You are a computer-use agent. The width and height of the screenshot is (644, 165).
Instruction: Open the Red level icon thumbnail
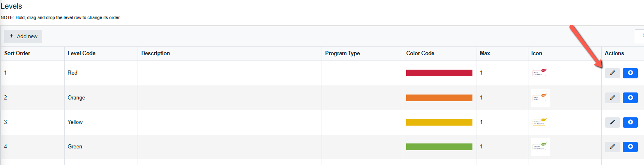540,73
